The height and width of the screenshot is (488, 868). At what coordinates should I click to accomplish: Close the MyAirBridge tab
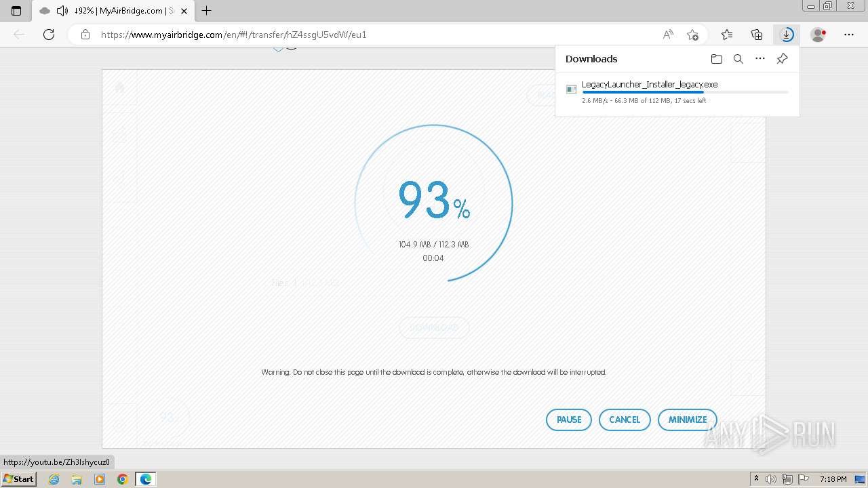[x=184, y=11]
